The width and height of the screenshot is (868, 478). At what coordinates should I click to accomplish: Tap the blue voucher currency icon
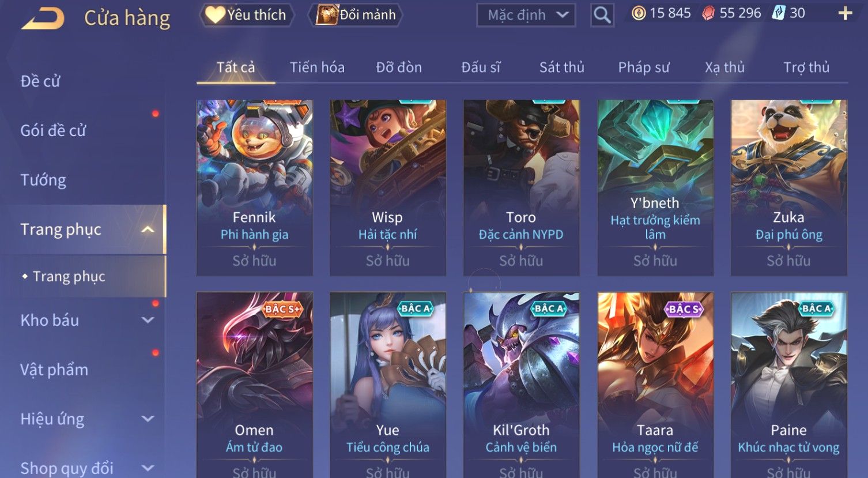click(x=778, y=13)
